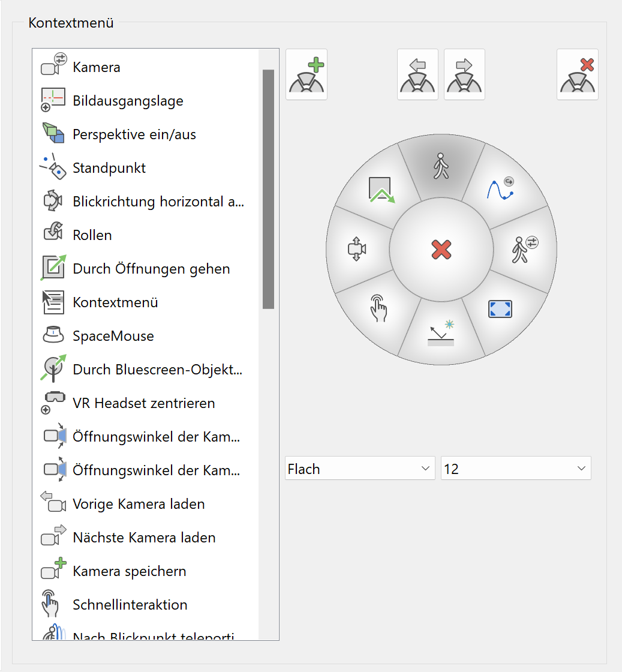The height and width of the screenshot is (672, 622).
Task: Click the Durch Öffnungen gehen icon
Action: coord(53,267)
